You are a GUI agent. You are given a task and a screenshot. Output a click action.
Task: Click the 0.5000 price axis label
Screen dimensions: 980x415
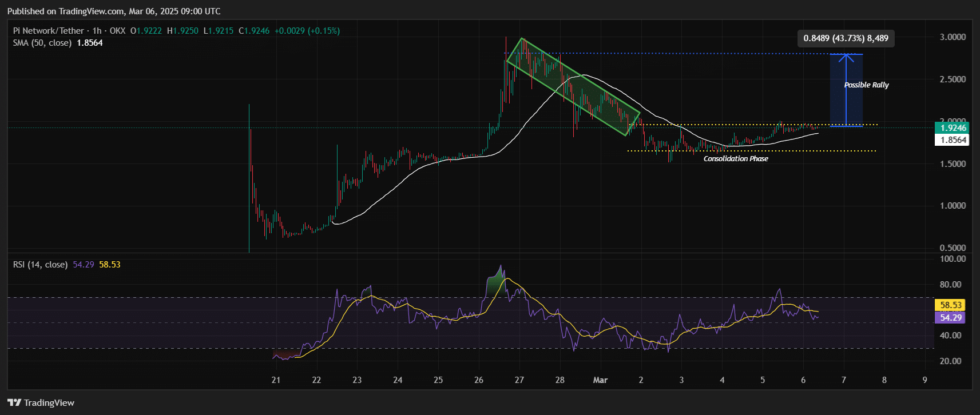953,248
